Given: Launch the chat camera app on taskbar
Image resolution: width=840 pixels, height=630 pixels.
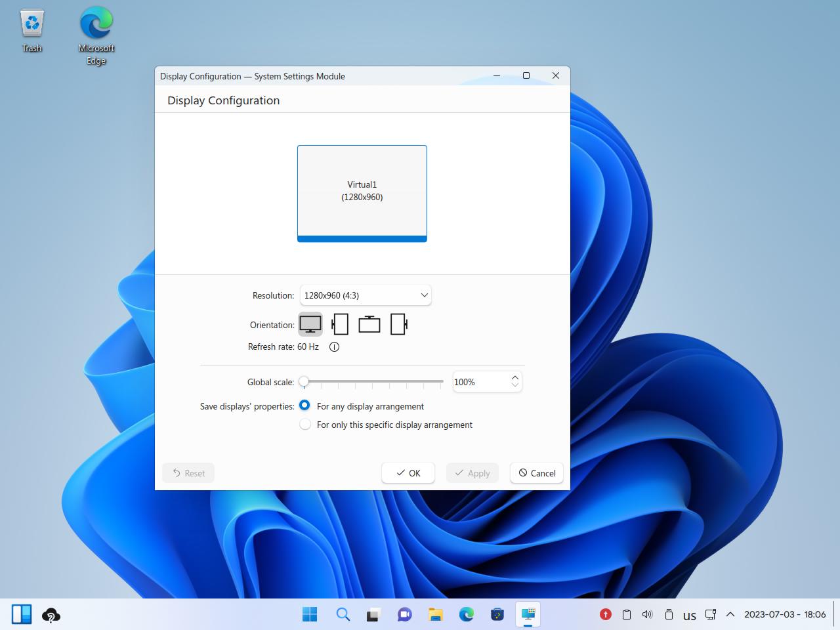Looking at the screenshot, I should (404, 614).
